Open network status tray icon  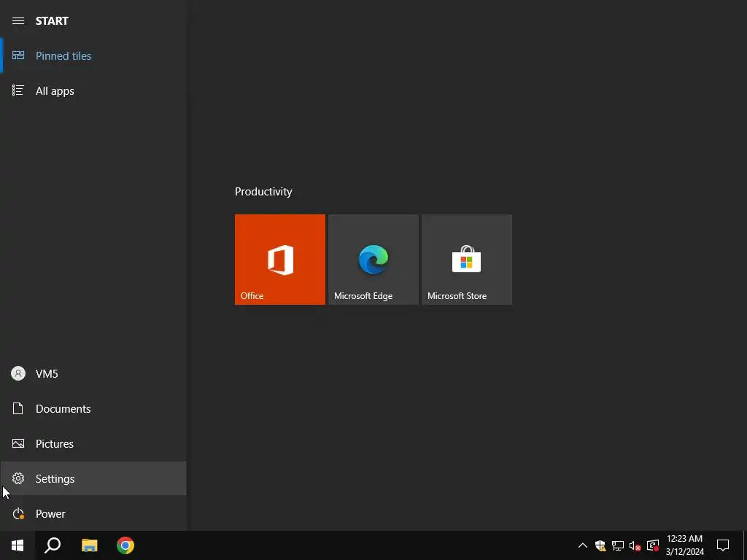(x=618, y=545)
